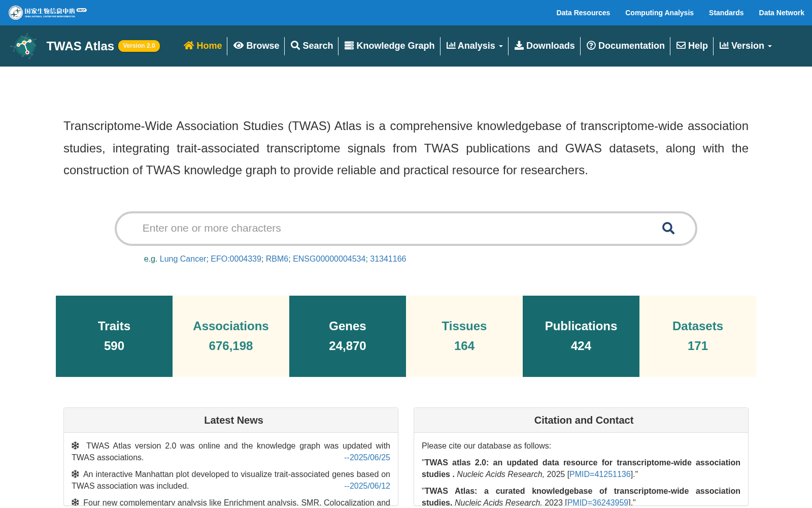Open the Home menu item
This screenshot has height=508, width=812.
pos(203,46)
